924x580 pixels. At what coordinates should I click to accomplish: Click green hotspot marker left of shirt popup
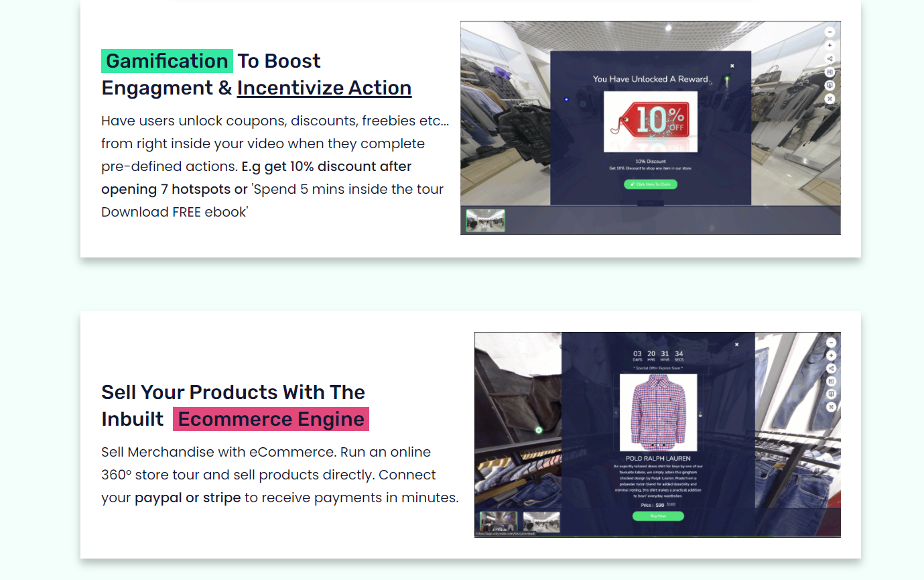[x=539, y=430]
